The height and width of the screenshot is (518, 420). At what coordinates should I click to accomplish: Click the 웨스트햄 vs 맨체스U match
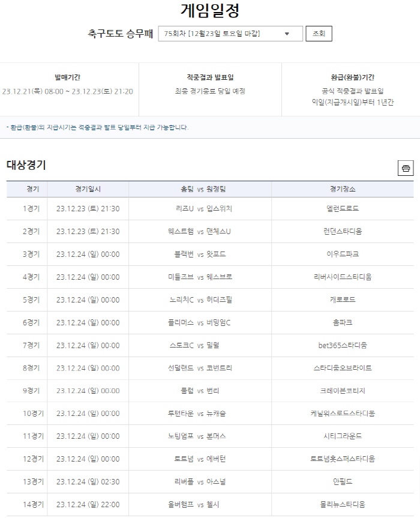(199, 232)
